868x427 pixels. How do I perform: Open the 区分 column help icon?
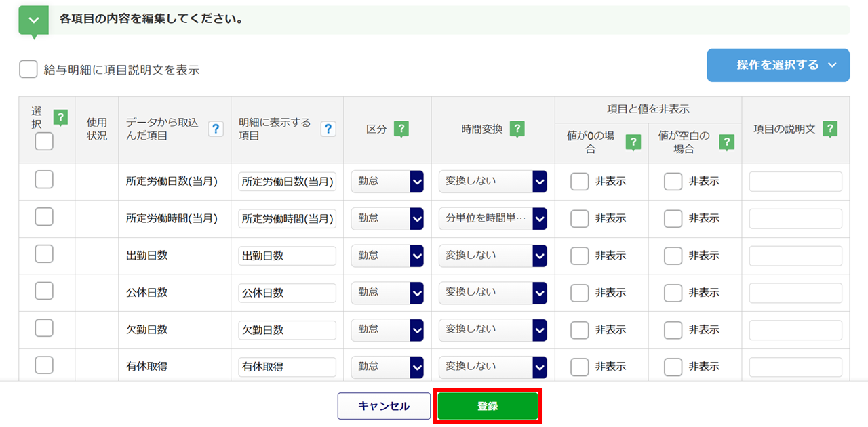[401, 129]
